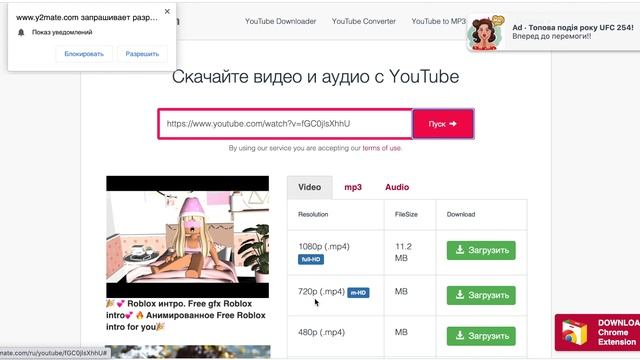Click the Roblox video thumbnail
This screenshot has height=360, width=640.
point(187,237)
